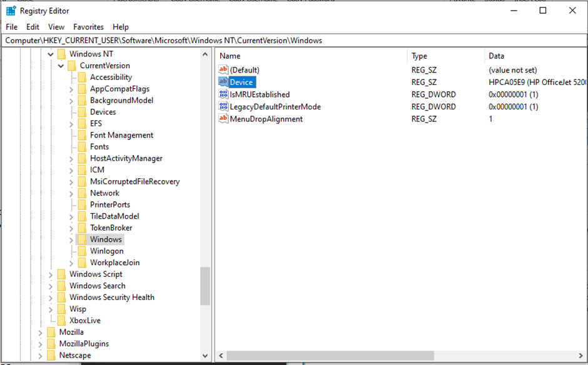This screenshot has width=588, height=365.
Task: Select the TokenBroker key in tree
Action: pyautogui.click(x=111, y=228)
